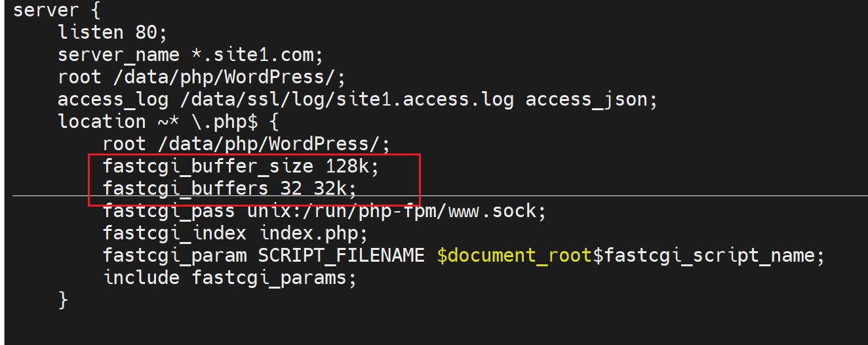Click the "server_name" directive
Viewport: 868px width, 345px height.
pyautogui.click(x=118, y=54)
